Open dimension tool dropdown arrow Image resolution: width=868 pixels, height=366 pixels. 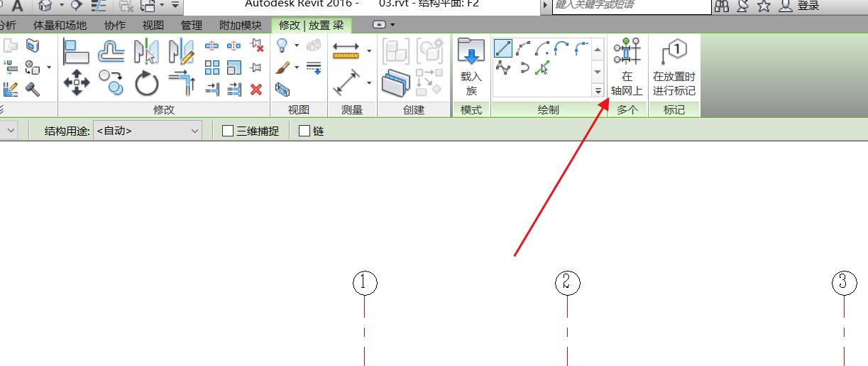(368, 83)
